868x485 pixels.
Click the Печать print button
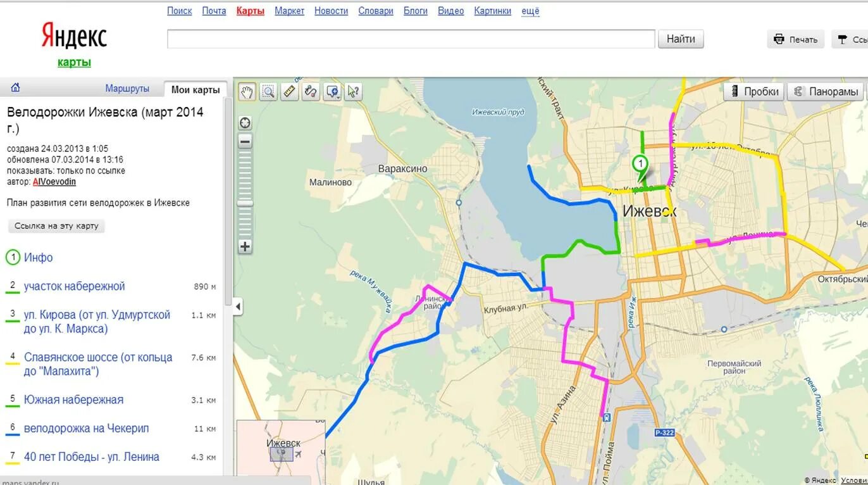796,39
